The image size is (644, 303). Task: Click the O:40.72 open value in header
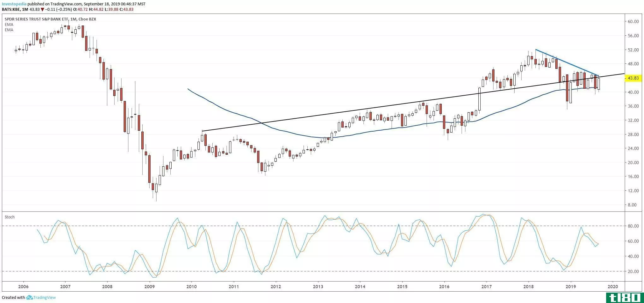click(80, 9)
